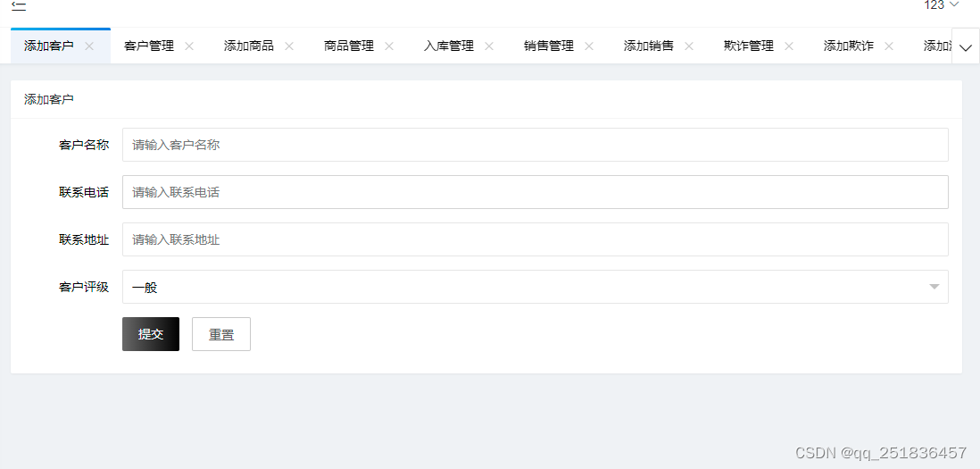The width and height of the screenshot is (980, 469).
Task: Close the 添加商品 tab
Action: pyautogui.click(x=289, y=46)
